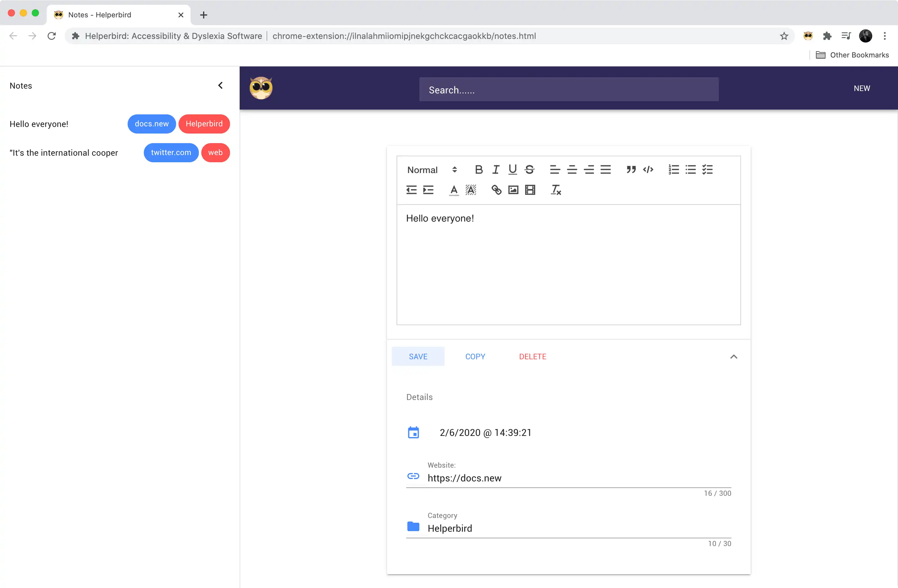Create a numbered list
The width and height of the screenshot is (898, 588).
673,170
